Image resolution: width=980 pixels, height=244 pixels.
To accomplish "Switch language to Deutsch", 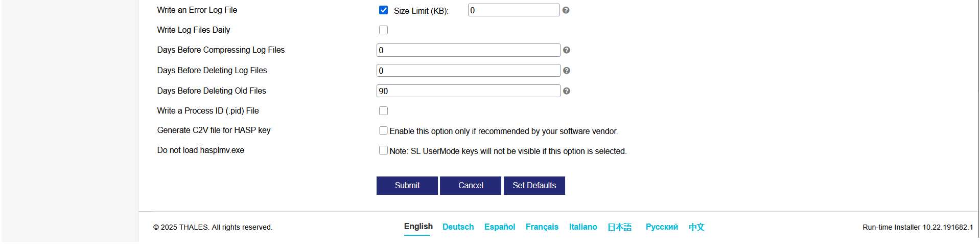I will click(458, 227).
